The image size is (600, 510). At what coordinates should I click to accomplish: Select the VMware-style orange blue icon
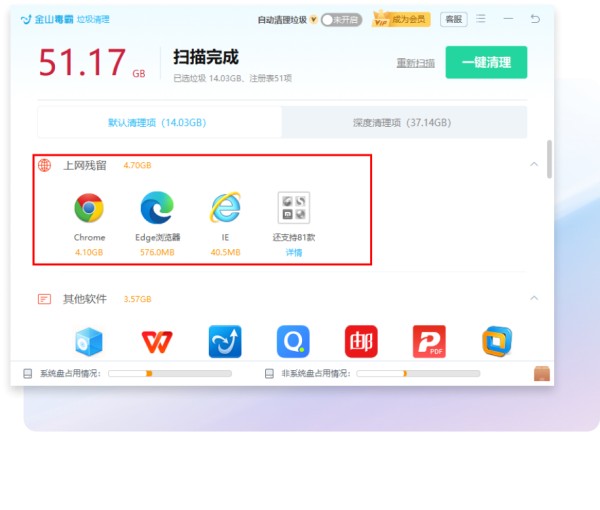497,341
